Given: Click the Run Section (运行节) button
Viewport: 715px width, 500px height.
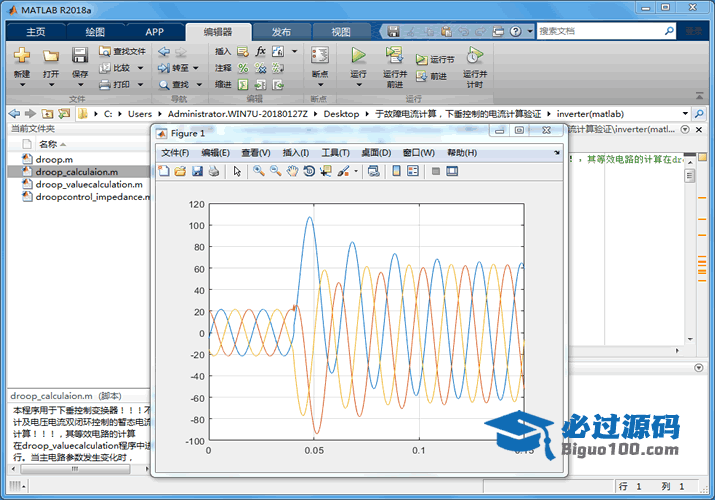Looking at the screenshot, I should [x=435, y=59].
